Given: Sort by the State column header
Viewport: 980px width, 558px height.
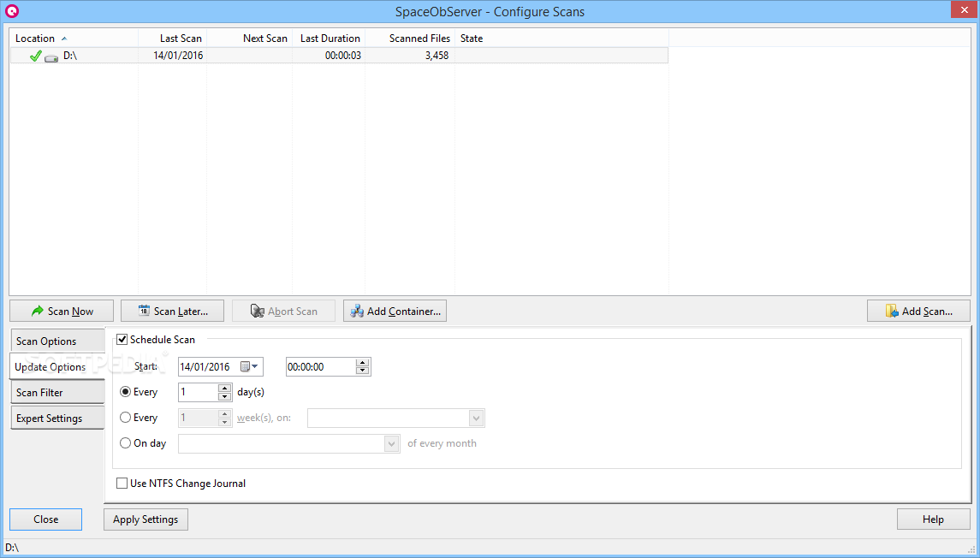Looking at the screenshot, I should 561,39.
